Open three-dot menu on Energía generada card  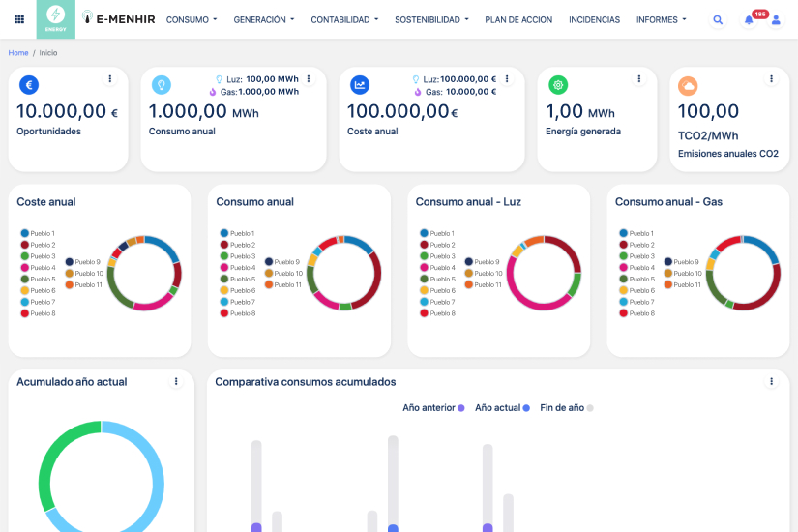click(639, 79)
